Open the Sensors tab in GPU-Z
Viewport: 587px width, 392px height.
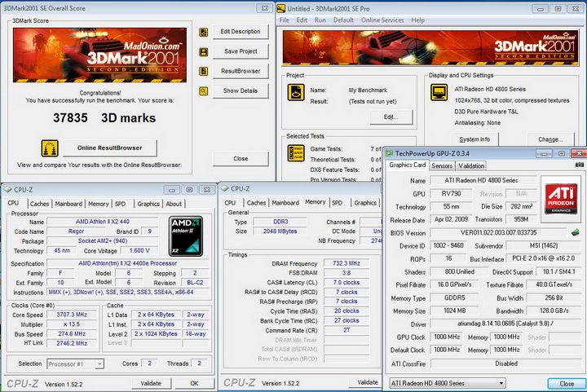[x=442, y=165]
